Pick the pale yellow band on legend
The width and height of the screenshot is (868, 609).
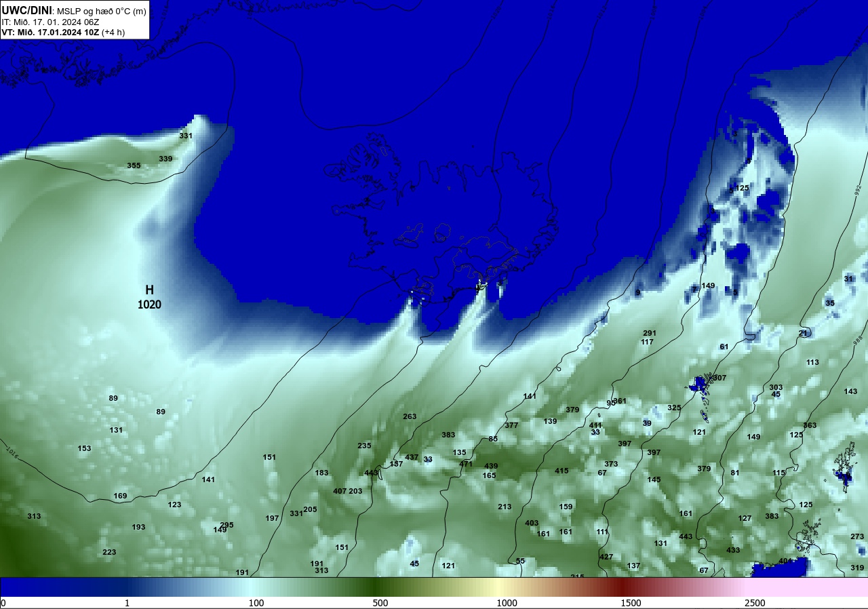tap(498, 587)
